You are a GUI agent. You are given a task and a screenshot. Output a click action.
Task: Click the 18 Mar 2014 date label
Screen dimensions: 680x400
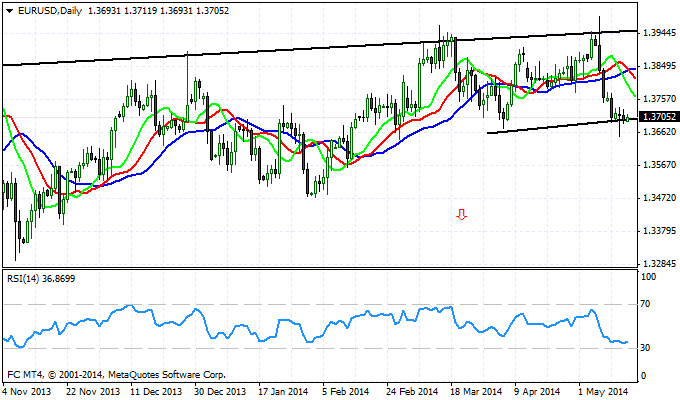[x=476, y=392]
